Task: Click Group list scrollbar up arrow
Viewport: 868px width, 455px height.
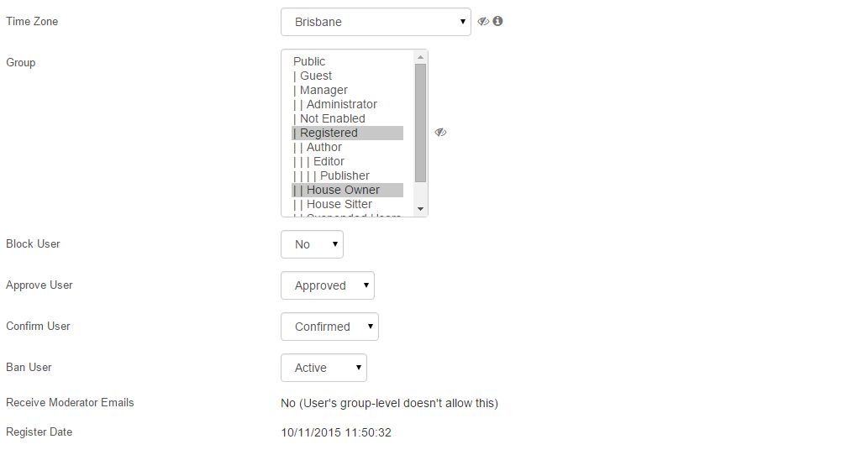Action: tap(421, 57)
